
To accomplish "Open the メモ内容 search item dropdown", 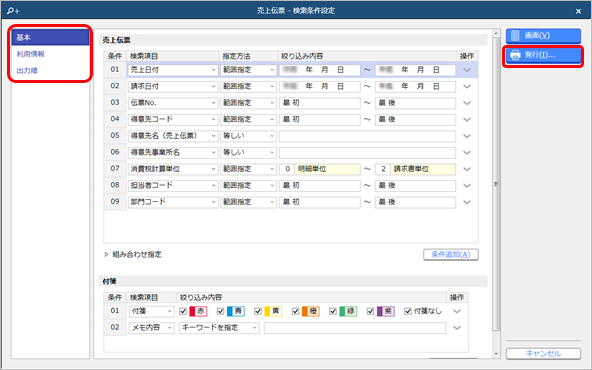I will (151, 328).
